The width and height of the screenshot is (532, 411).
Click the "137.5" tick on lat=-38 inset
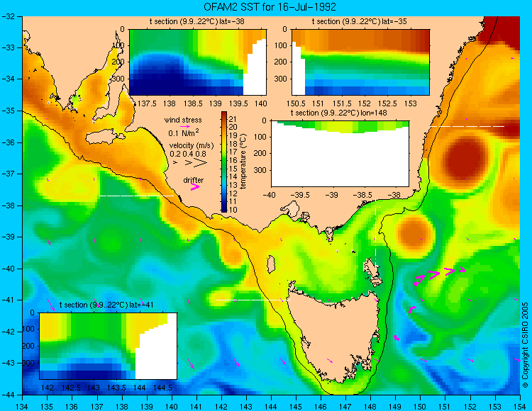(x=147, y=103)
